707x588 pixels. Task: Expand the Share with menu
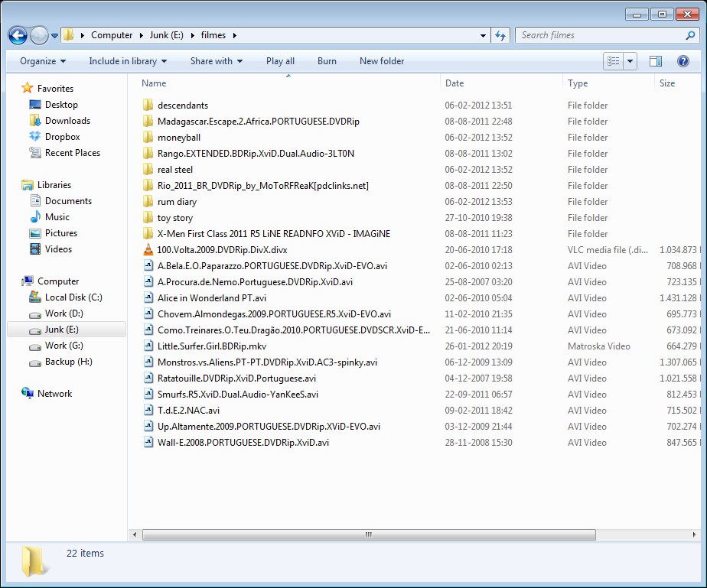(216, 61)
